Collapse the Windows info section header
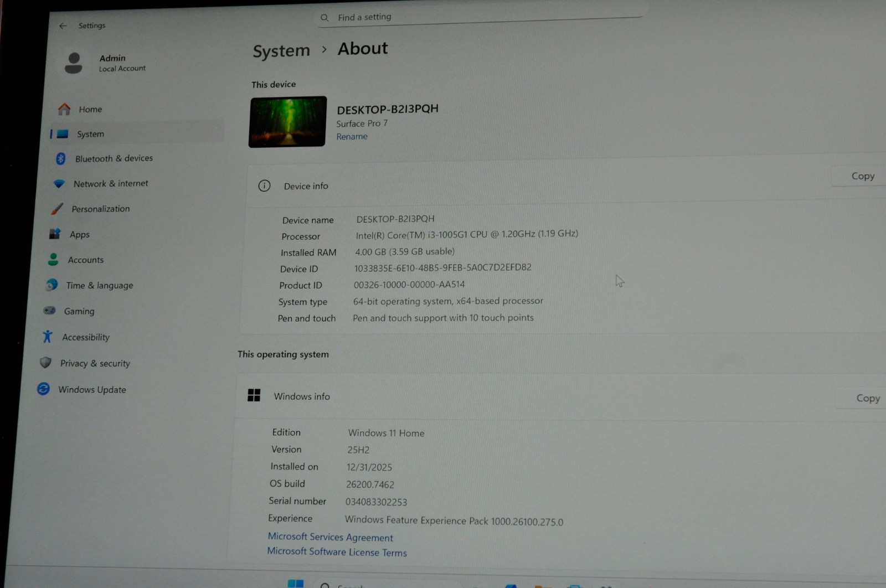 click(x=560, y=396)
